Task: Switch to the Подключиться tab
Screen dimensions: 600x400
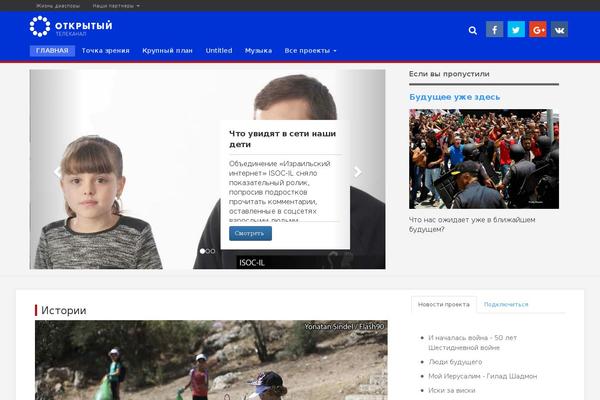Action: pyautogui.click(x=506, y=304)
